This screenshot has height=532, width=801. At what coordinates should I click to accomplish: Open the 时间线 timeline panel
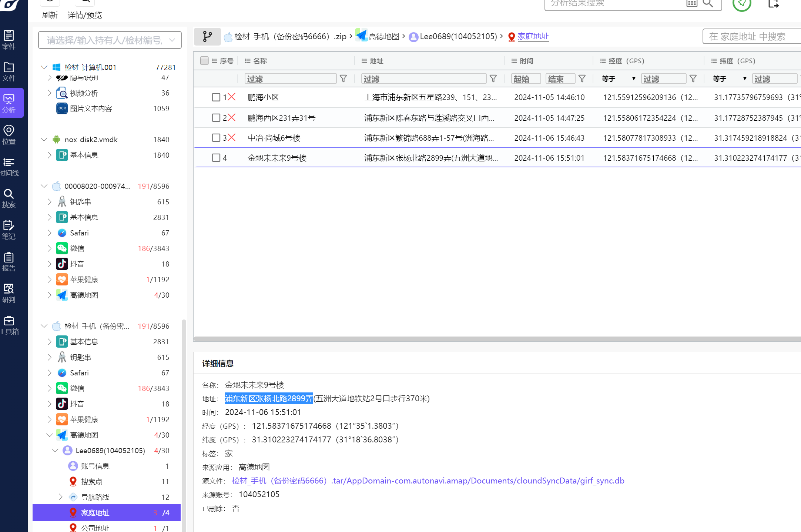coord(9,167)
